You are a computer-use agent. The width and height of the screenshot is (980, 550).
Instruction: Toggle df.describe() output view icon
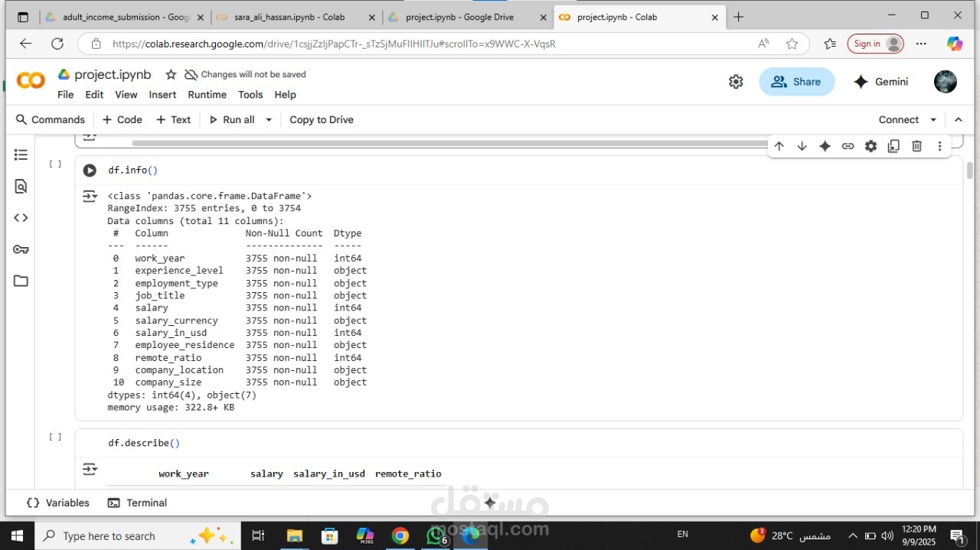tap(90, 469)
